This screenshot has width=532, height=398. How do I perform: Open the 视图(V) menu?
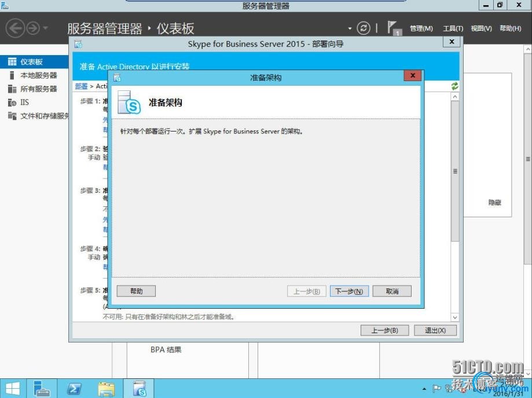point(481,28)
